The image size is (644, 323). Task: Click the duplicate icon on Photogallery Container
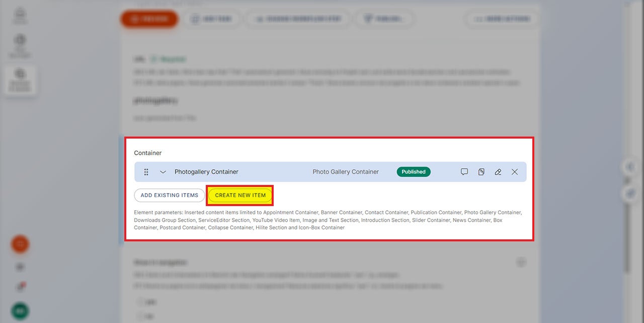pyautogui.click(x=481, y=172)
